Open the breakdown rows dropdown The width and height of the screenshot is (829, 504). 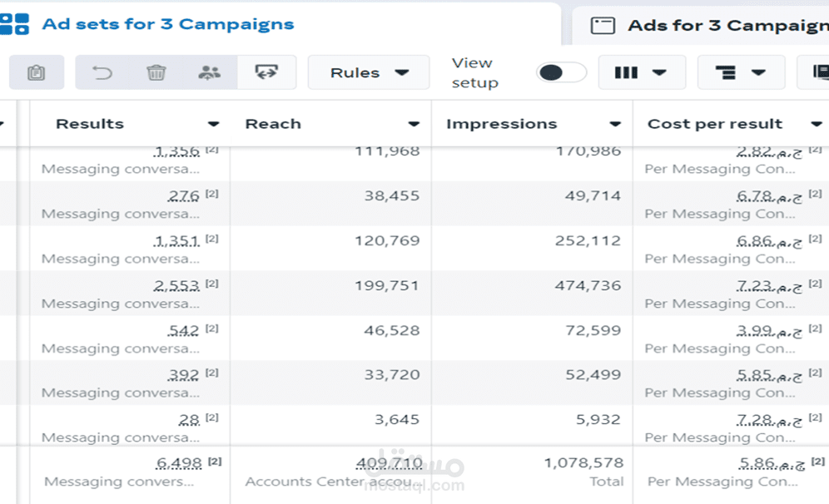click(742, 72)
